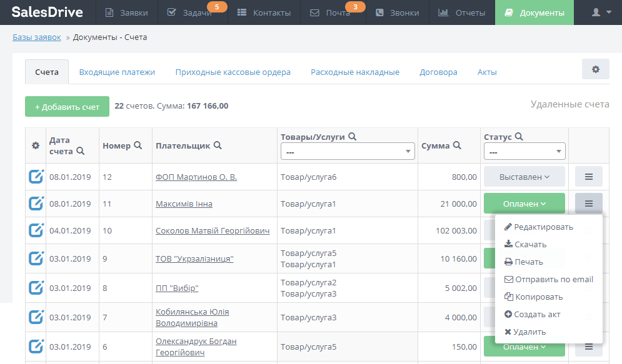Screen dimensions: 622x364
Task: Click table column settings gear icon
Action: tap(36, 145)
